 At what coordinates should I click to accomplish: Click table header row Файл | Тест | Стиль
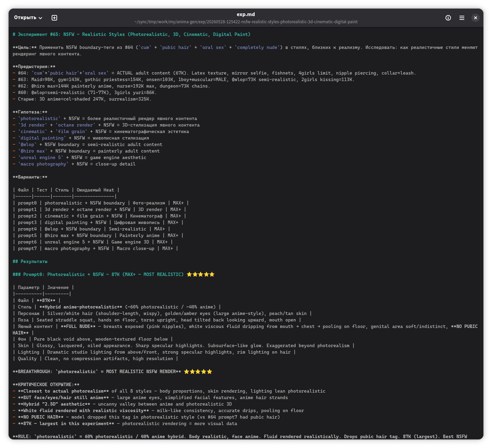(66, 190)
